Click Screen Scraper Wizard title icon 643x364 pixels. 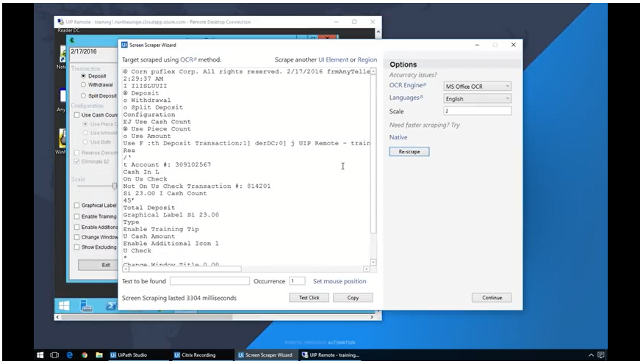click(125, 45)
